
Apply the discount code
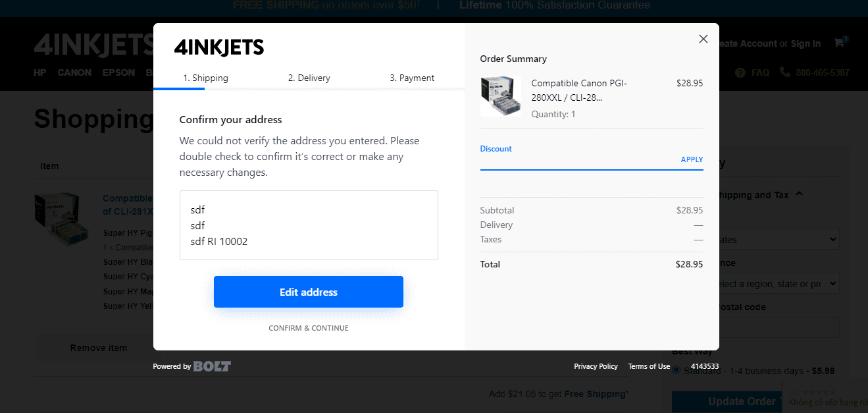[x=692, y=159]
